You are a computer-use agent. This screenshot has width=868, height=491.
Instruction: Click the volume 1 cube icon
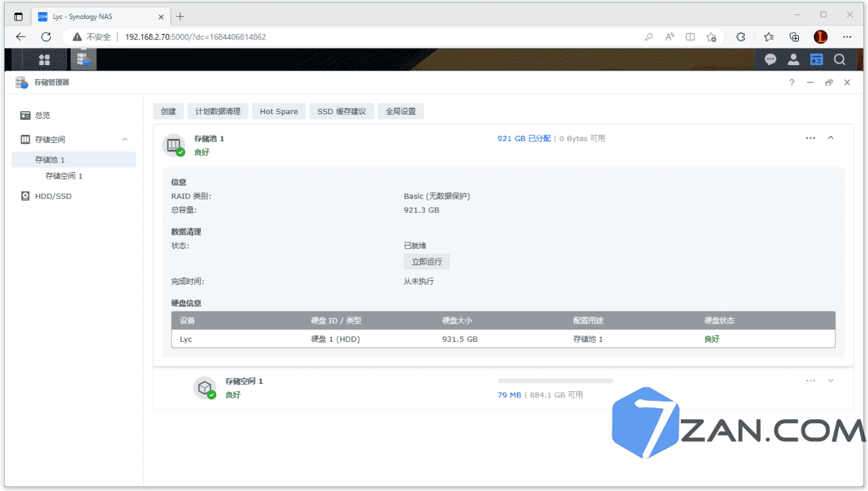(205, 388)
